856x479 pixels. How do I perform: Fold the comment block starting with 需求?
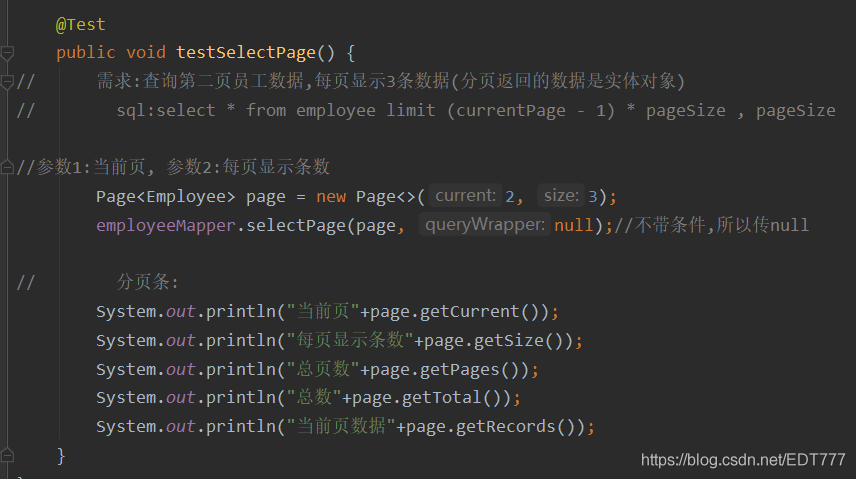[7, 82]
